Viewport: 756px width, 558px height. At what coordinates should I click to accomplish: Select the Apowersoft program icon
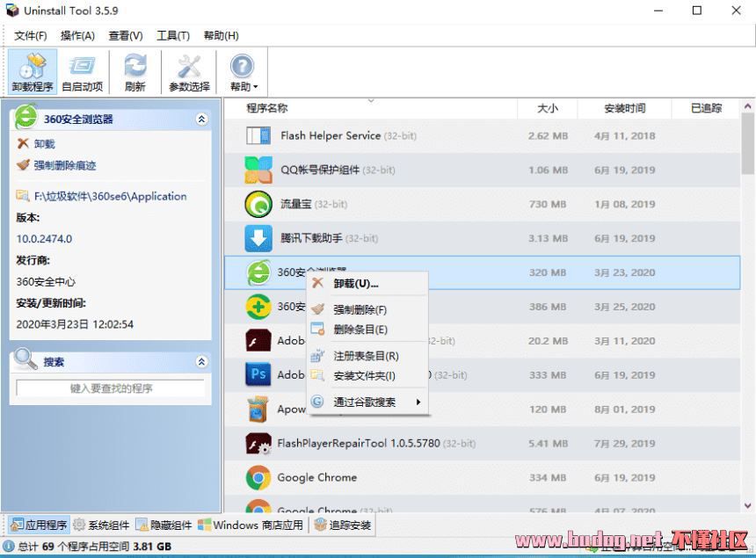[258, 409]
